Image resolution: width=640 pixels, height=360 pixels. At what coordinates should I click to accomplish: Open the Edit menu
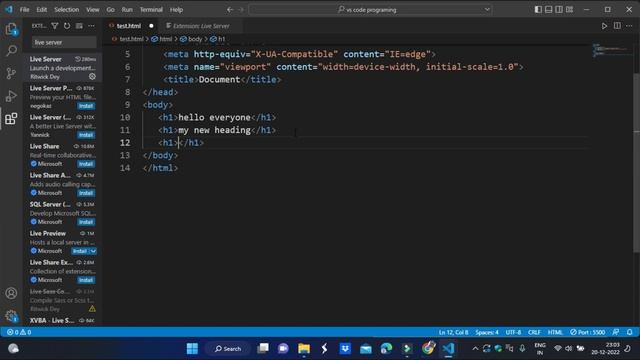point(42,9)
